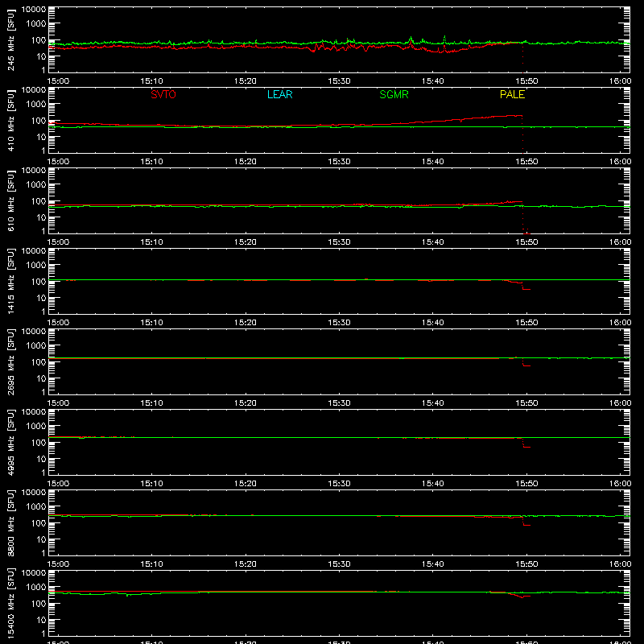
Task: Click the green SGMR station label
Action: click(394, 94)
